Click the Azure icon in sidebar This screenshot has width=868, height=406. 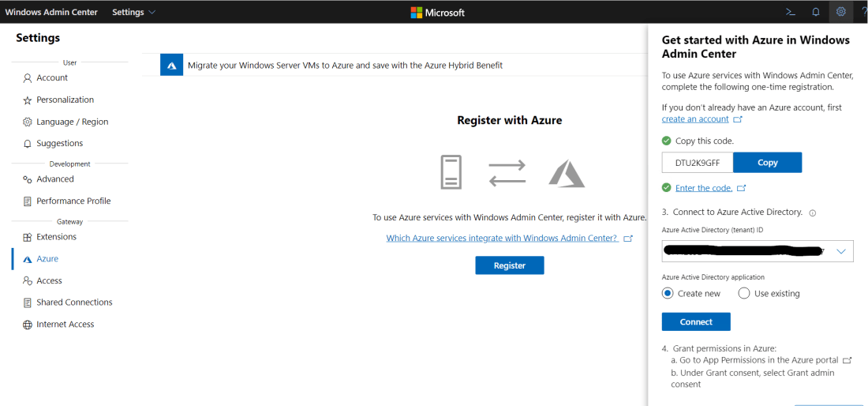(x=28, y=259)
